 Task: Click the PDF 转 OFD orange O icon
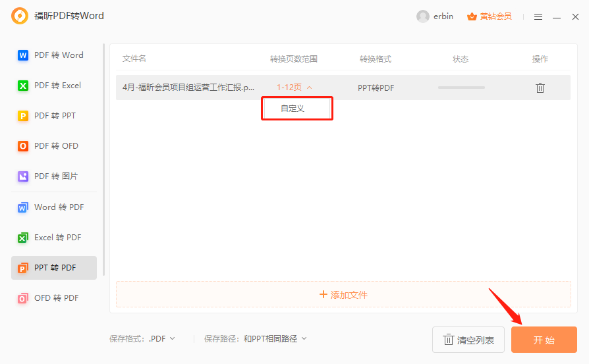point(23,146)
